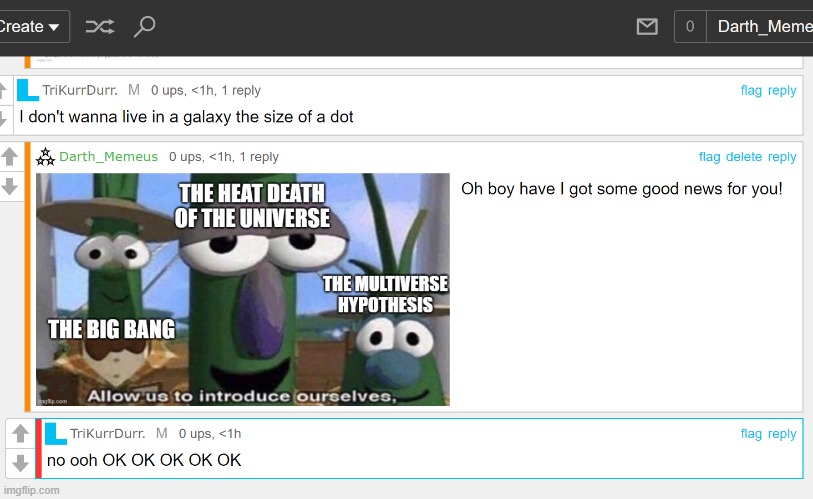The width and height of the screenshot is (813, 499).
Task: Click '0 ups, <1h, 1 reply' beside Darth_Memeus
Action: pos(223,157)
